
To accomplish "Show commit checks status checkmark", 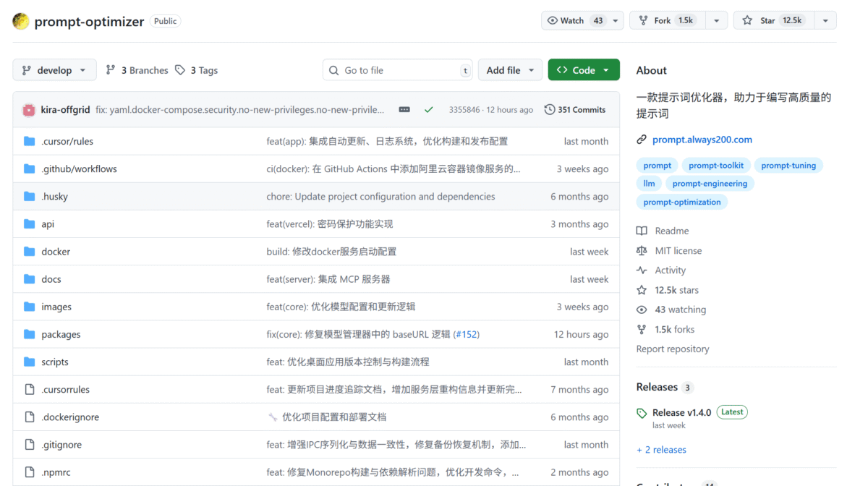I will [429, 110].
